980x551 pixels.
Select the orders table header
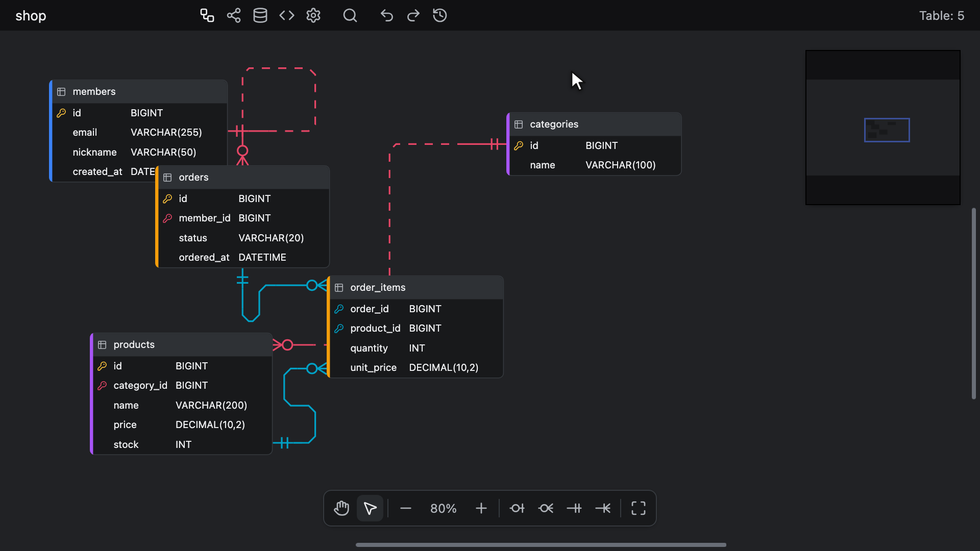pyautogui.click(x=243, y=178)
